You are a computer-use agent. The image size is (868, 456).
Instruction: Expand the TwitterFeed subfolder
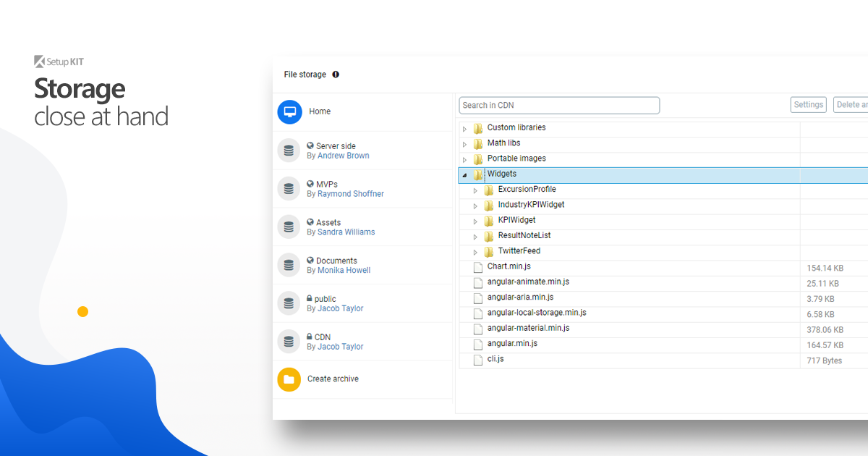(x=475, y=252)
